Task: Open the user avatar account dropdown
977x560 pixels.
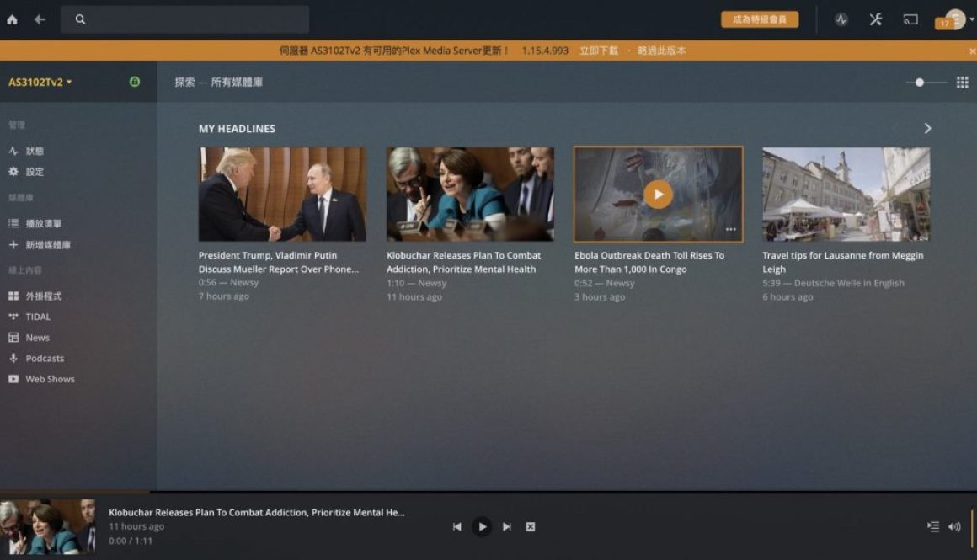Action: click(x=957, y=19)
